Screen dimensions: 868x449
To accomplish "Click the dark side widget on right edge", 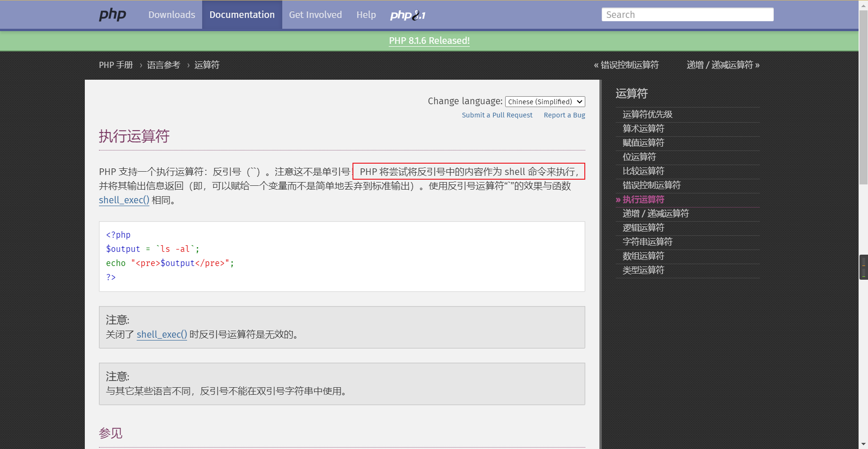I will tap(864, 267).
